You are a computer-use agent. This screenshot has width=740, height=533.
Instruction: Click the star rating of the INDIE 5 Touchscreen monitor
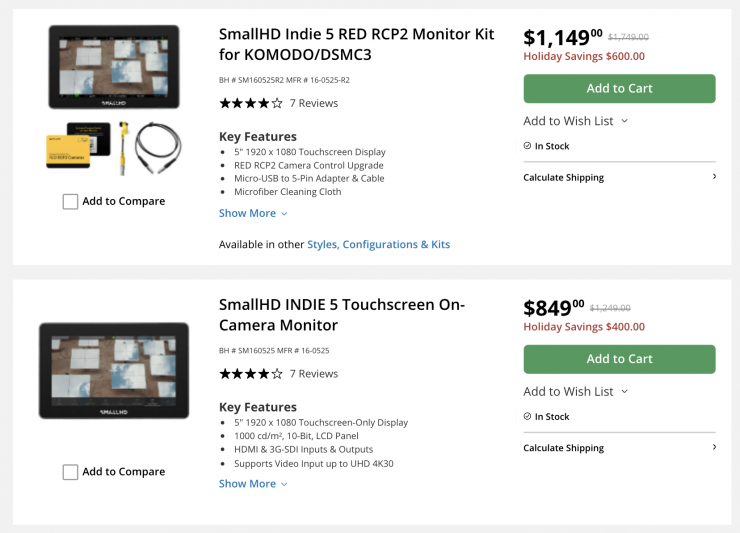[250, 374]
